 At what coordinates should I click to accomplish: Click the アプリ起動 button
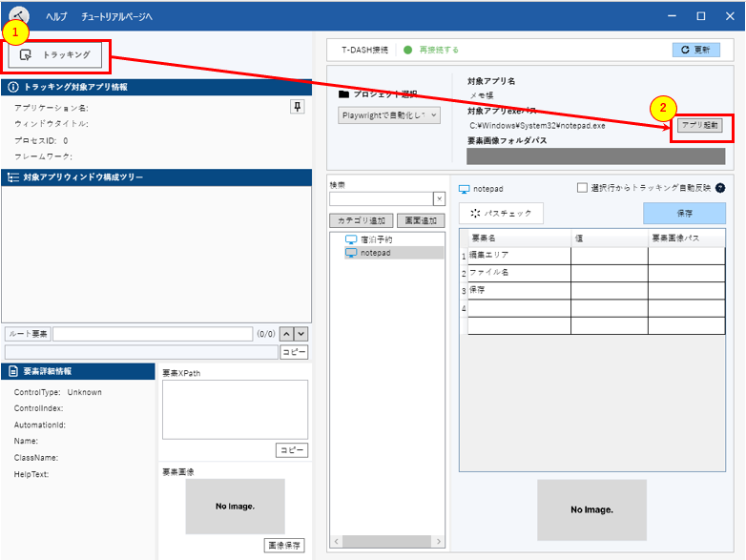pyautogui.click(x=699, y=125)
